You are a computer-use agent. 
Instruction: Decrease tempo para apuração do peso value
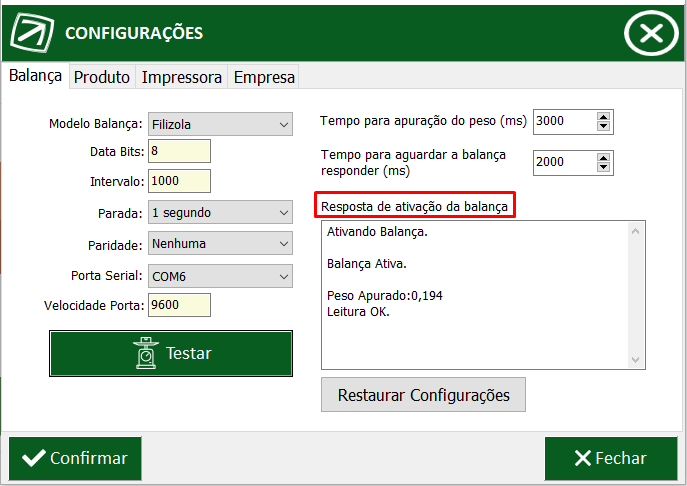[x=603, y=126]
